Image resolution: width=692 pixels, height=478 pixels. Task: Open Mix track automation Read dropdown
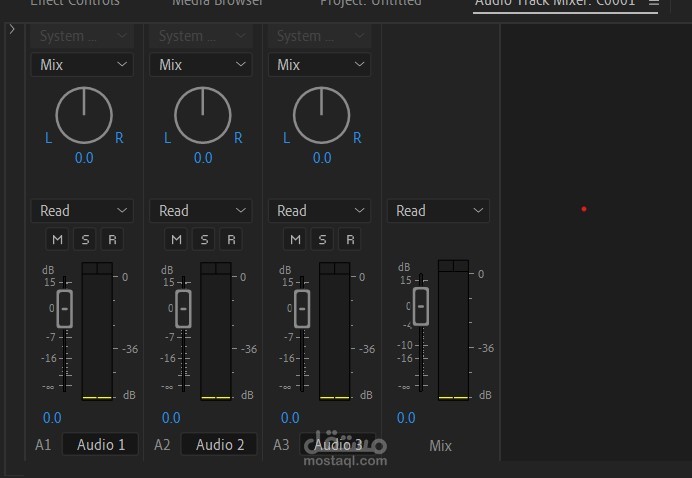tap(438, 211)
